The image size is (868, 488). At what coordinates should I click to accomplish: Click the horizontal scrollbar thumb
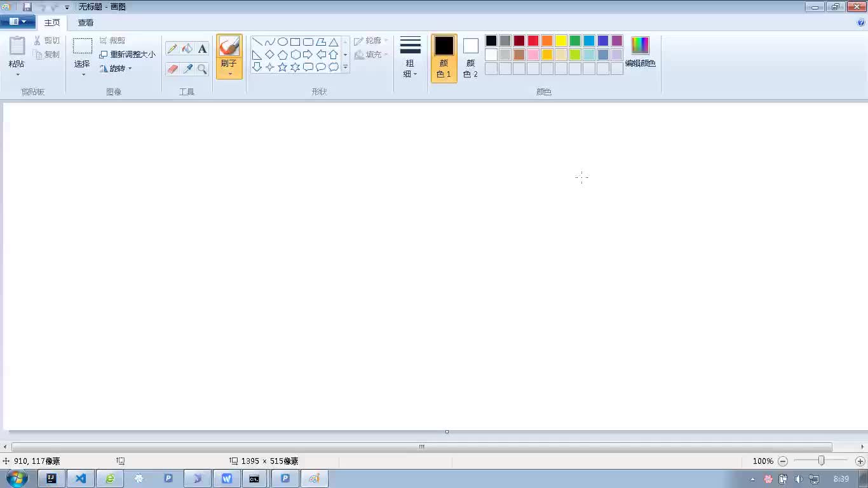pyautogui.click(x=422, y=447)
